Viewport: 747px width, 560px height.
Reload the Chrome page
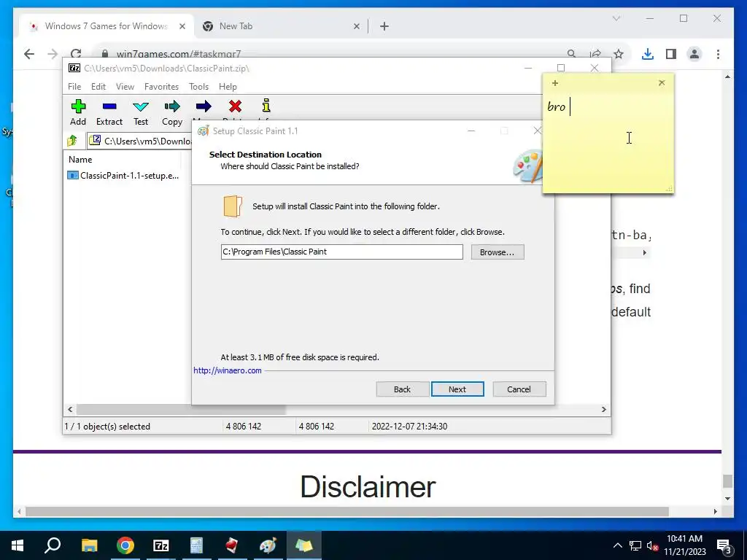click(76, 54)
